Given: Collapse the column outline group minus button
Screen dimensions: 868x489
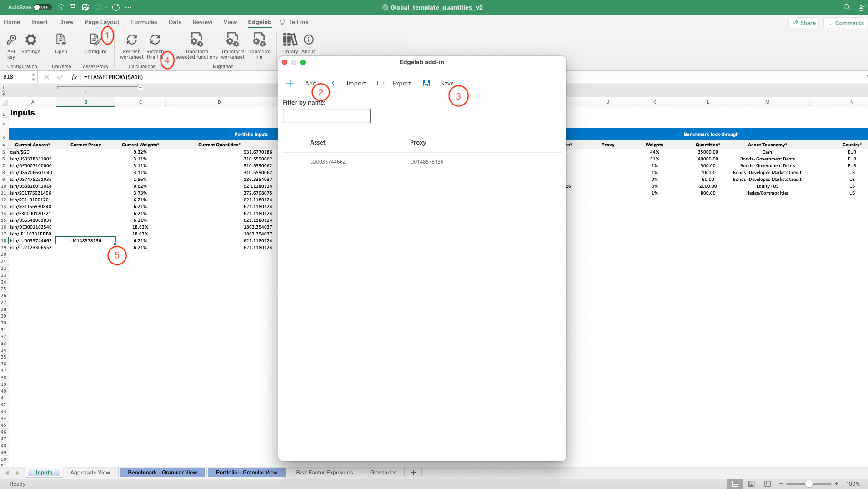Looking at the screenshot, I should click(x=140, y=88).
